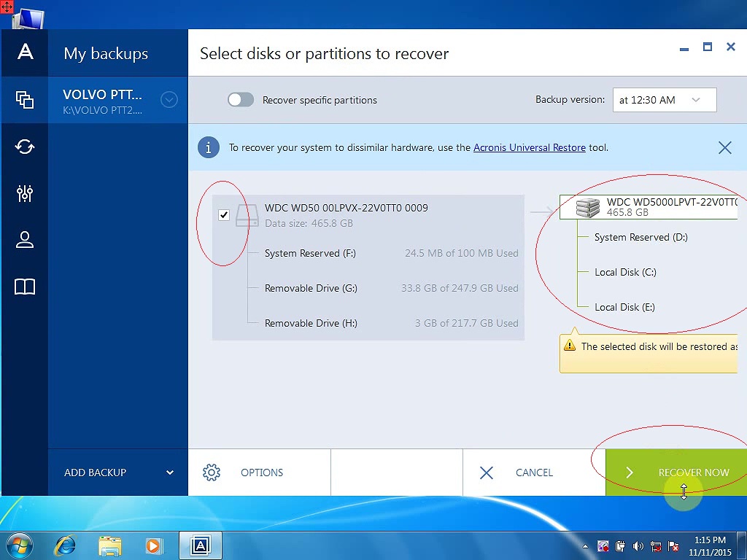The width and height of the screenshot is (747, 560).
Task: Select the System Reserved (F:) partition row
Action: click(x=391, y=253)
